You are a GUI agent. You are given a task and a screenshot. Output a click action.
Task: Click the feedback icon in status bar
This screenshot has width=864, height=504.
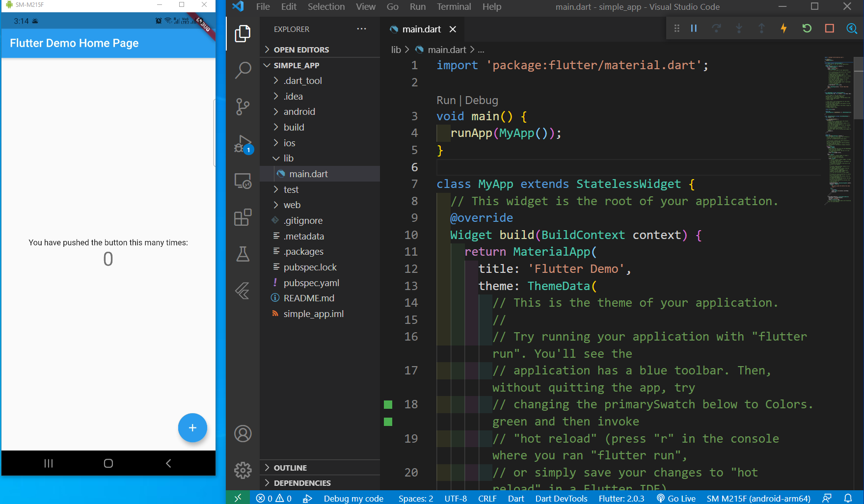coord(827,498)
